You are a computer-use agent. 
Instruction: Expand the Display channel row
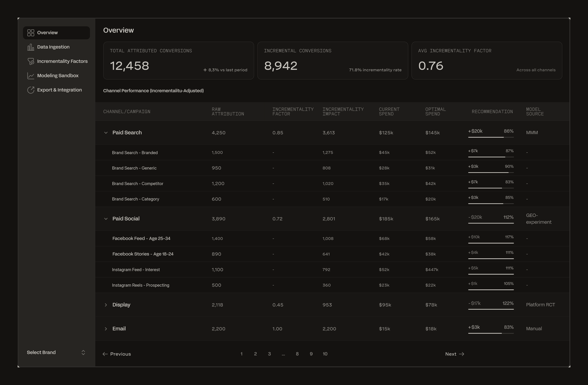[106, 305]
